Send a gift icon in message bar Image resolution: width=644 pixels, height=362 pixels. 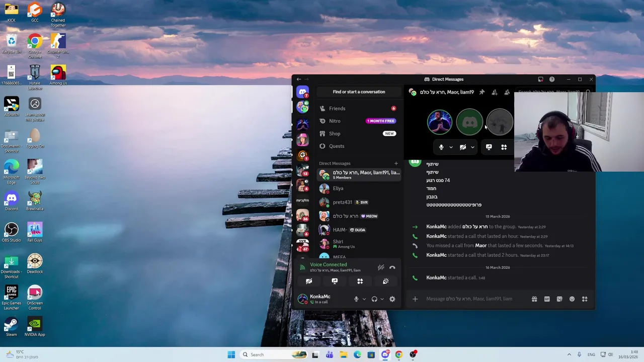(x=534, y=299)
